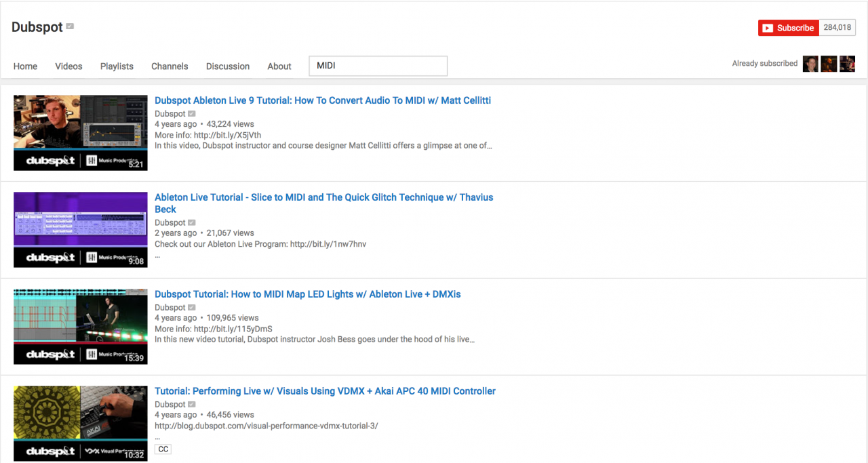Click the middle avatar next to Already subscribed
The height and width of the screenshot is (463, 868).
(x=829, y=64)
